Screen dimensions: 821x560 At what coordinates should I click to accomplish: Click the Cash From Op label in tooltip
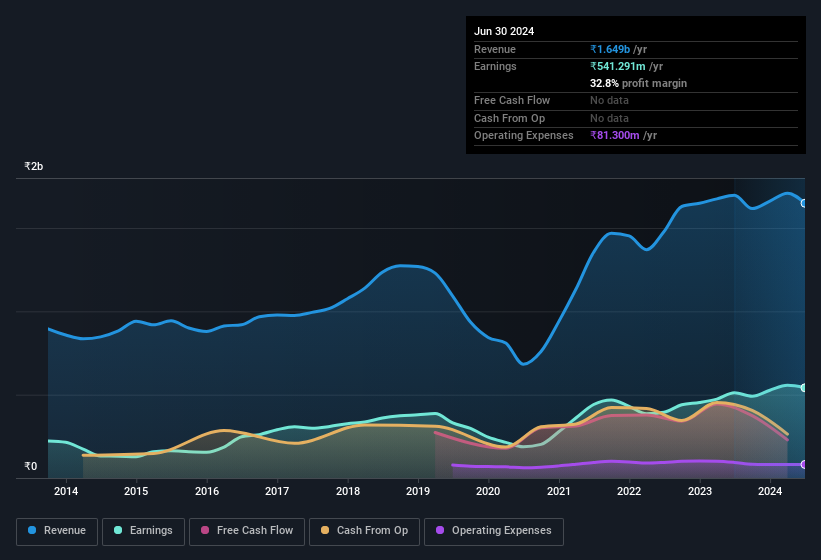[x=509, y=118]
